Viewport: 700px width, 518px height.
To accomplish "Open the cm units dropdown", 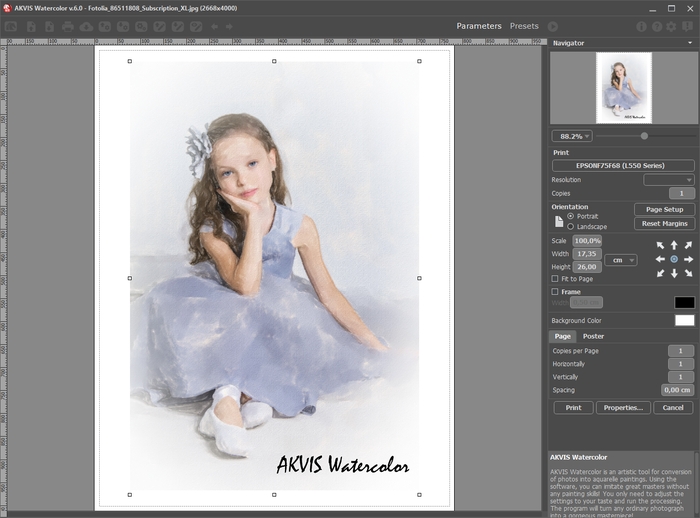I will click(x=621, y=260).
